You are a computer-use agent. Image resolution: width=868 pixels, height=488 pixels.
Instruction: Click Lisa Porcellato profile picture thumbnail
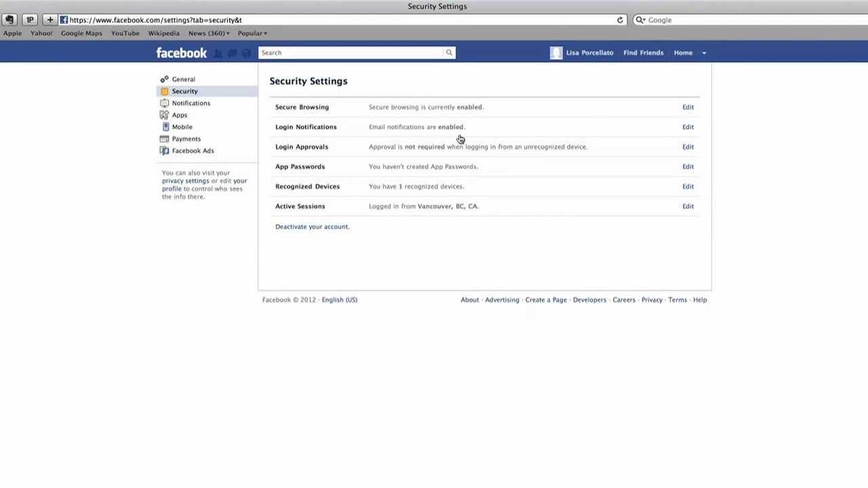coord(556,53)
